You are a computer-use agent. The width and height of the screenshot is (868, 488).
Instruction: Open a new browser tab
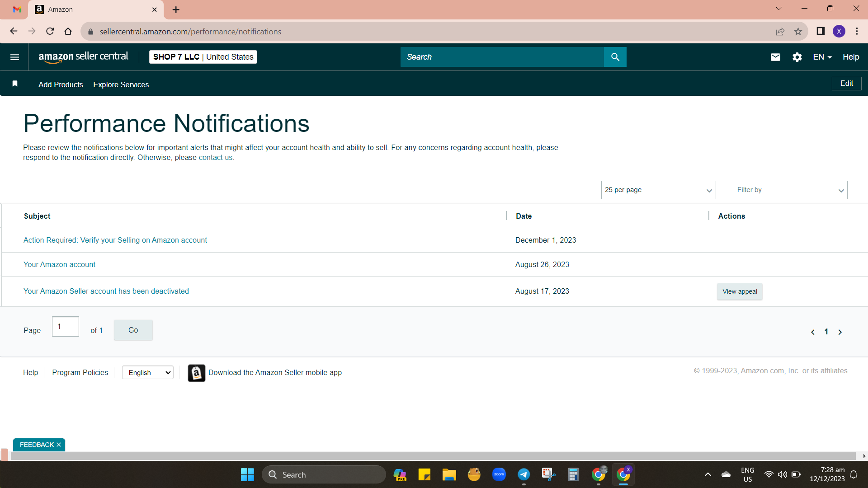pyautogui.click(x=176, y=9)
